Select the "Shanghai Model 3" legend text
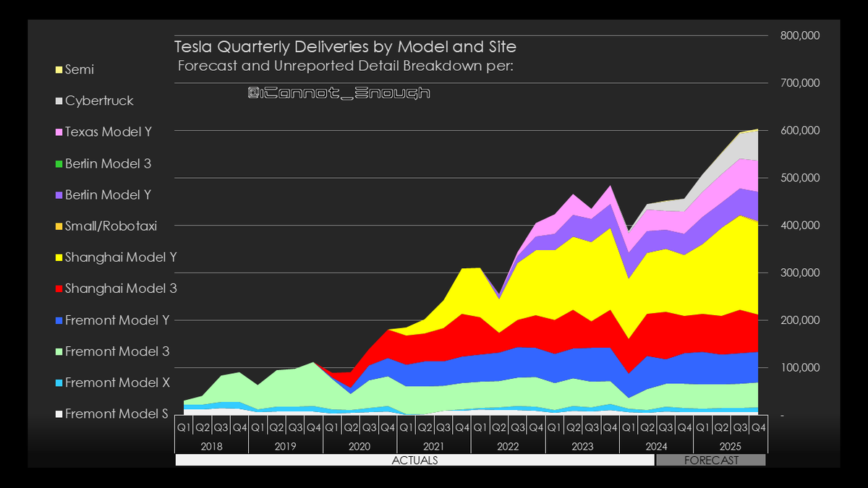 121,288
